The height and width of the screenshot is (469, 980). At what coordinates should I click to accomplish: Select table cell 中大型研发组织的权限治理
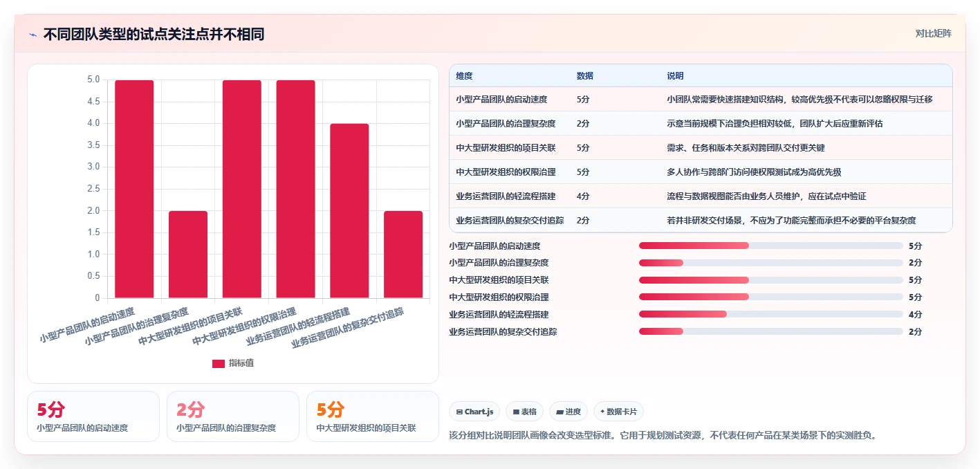[x=506, y=172]
